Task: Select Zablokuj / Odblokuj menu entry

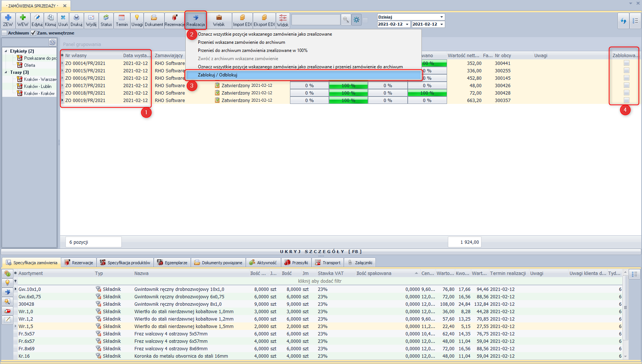Action: (x=218, y=75)
